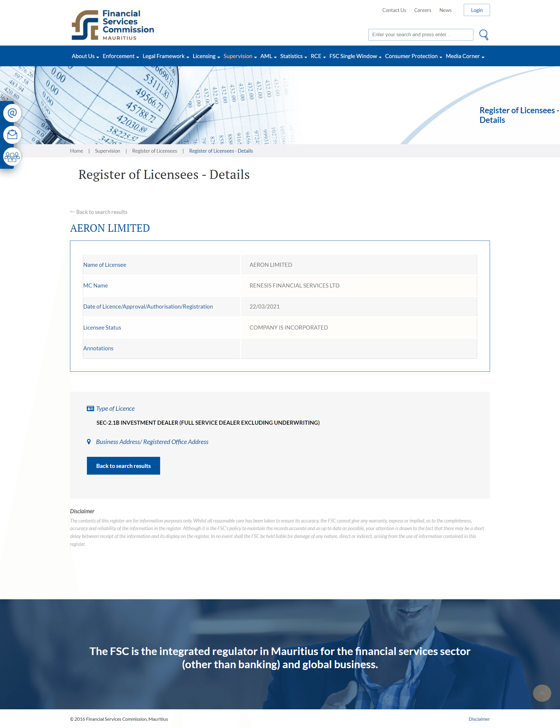The image size is (560, 728).
Task: Open the people group sidebar icon
Action: pos(12,157)
